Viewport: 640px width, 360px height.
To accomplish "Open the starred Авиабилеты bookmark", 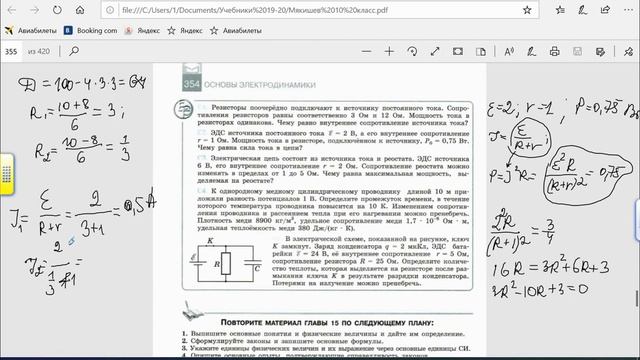I will coord(236,31).
